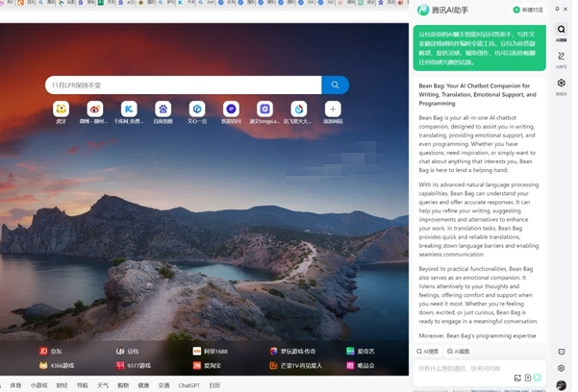The width and height of the screenshot is (578, 392).
Task: Open the 通义tongyi shortcut icon
Action: 264,110
